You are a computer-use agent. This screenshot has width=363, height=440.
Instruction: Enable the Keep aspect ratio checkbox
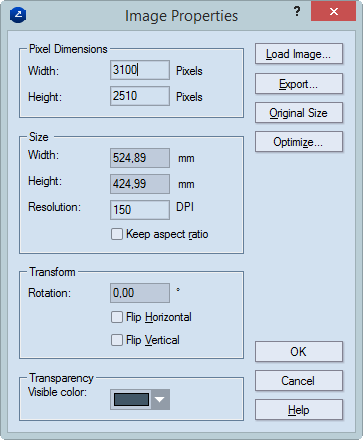pyautogui.click(x=117, y=234)
